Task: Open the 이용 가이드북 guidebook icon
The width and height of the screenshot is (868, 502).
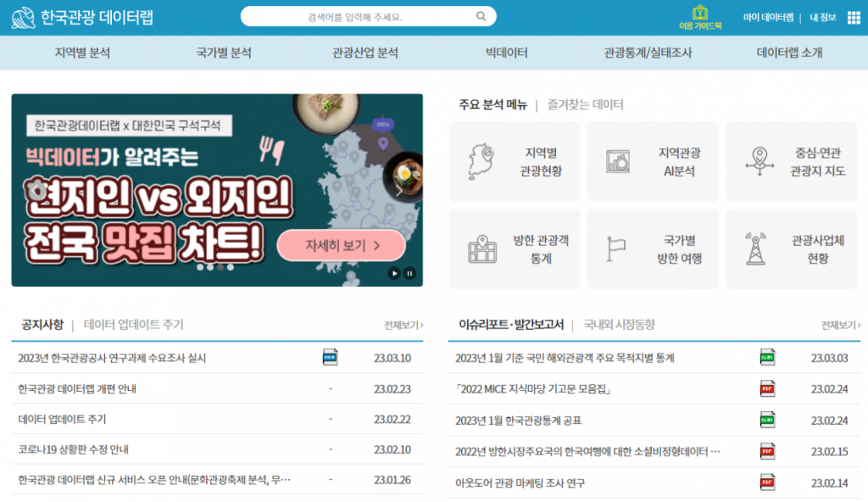Action: pyautogui.click(x=699, y=17)
